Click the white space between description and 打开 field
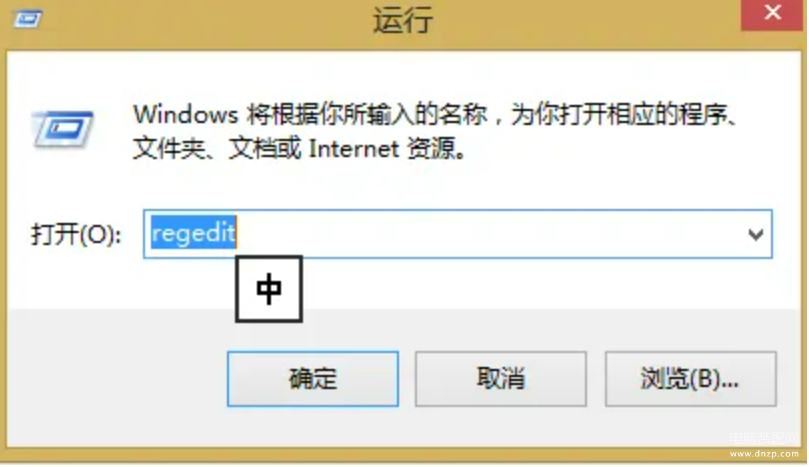 402,187
